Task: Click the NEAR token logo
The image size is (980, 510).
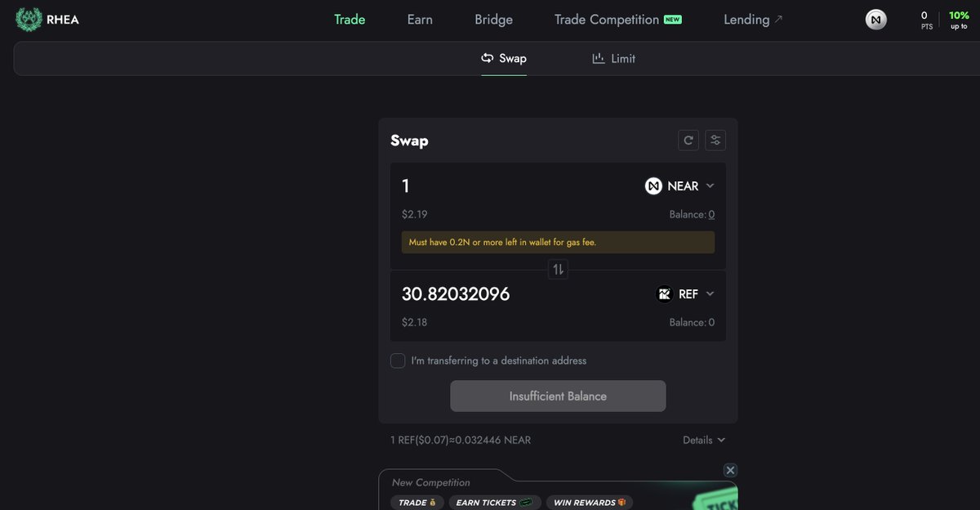Action: point(653,186)
